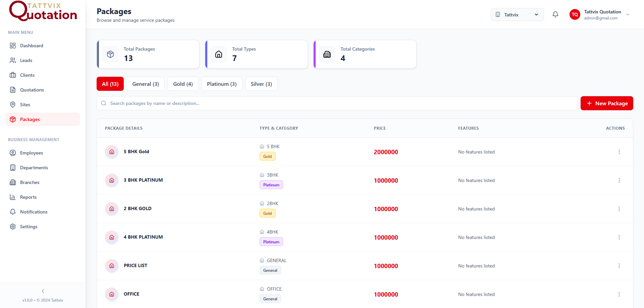
Task: Open the Reports chart icon
Action: [12, 197]
